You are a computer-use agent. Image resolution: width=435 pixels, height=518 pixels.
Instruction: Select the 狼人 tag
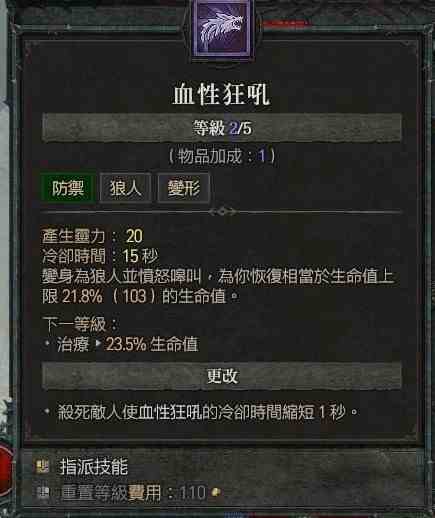tap(126, 188)
